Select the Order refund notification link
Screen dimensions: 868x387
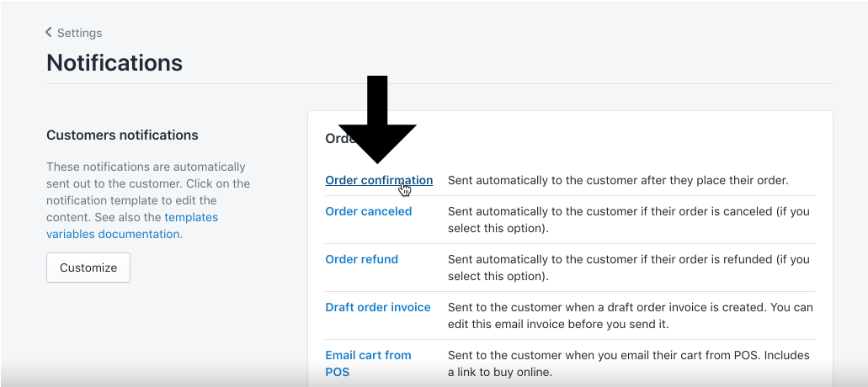point(361,259)
